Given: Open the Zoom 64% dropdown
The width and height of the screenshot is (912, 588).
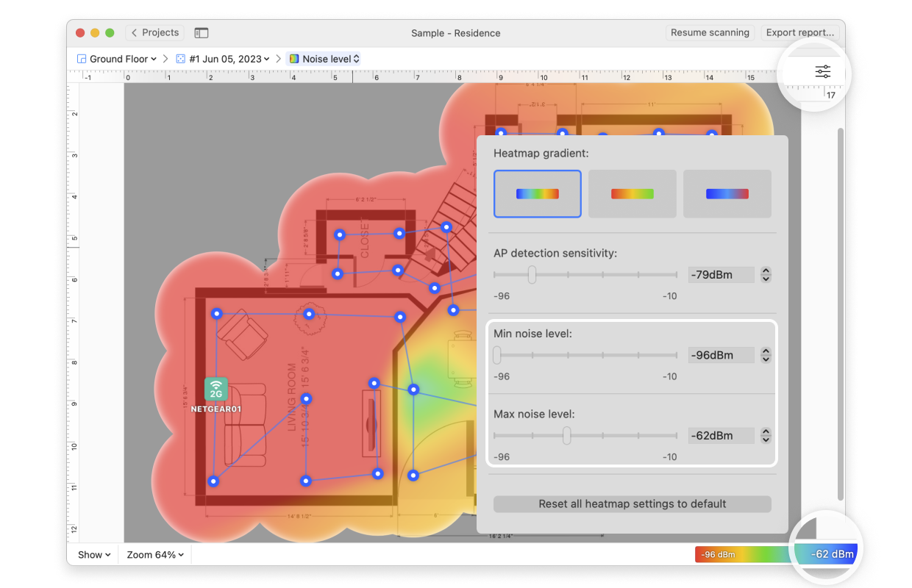Looking at the screenshot, I should 155,555.
